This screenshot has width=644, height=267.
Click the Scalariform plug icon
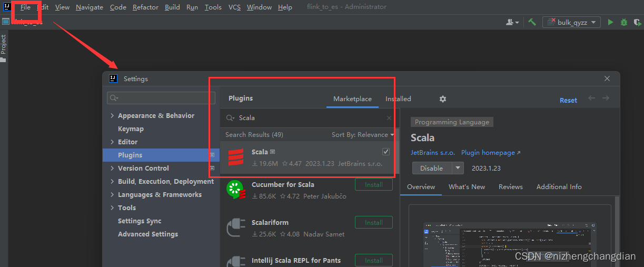(236, 228)
